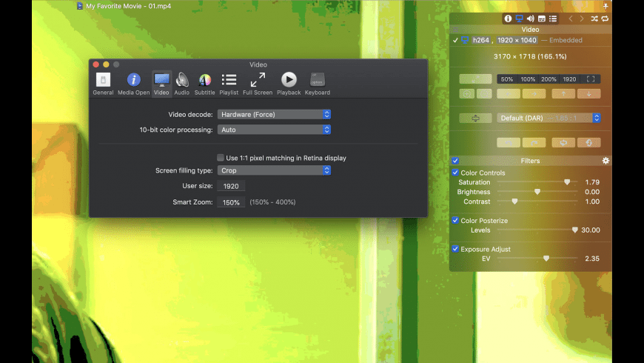Move the video left with the left arrow button
The width and height of the screenshot is (644, 363).
coord(508,94)
